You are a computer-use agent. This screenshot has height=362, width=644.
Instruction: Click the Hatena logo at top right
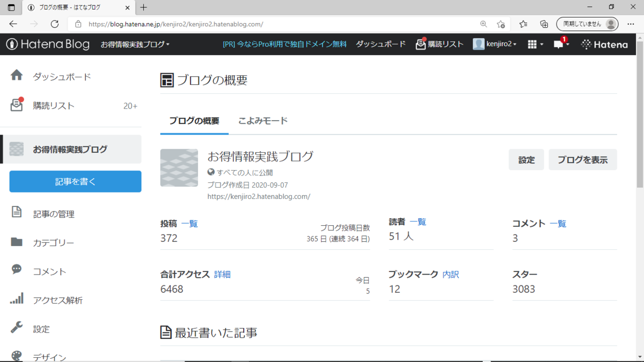[x=604, y=45]
